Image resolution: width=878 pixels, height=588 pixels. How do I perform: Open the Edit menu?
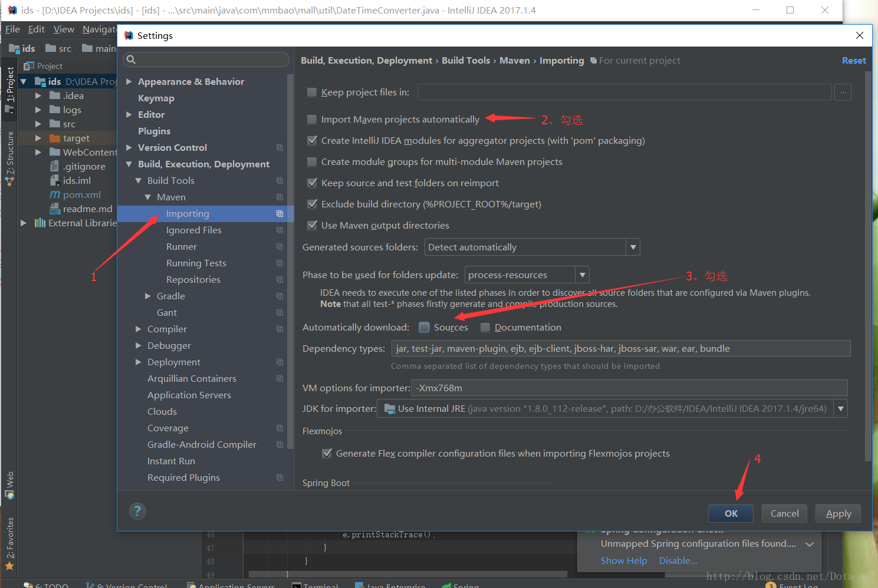(37, 29)
